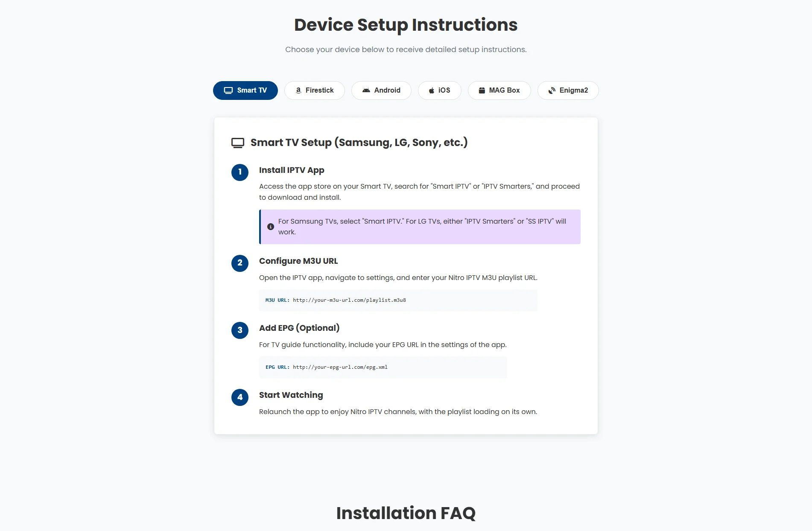Click the MAG Box icon
The width and height of the screenshot is (812, 531).
point(482,90)
